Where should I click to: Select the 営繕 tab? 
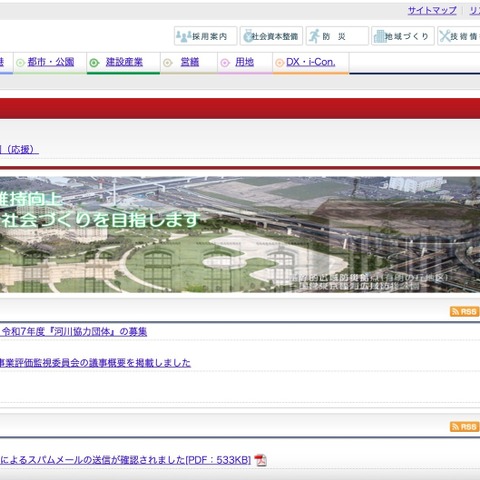click(x=190, y=62)
